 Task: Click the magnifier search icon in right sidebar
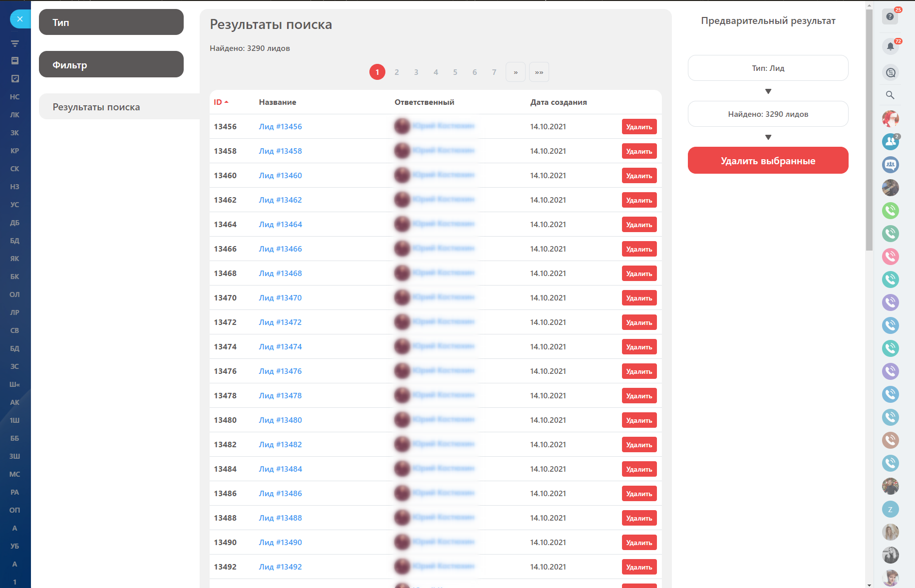890,95
